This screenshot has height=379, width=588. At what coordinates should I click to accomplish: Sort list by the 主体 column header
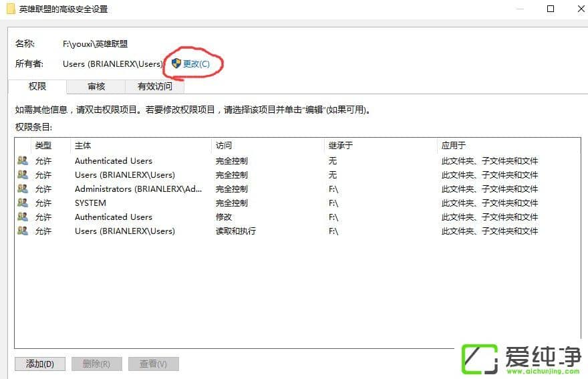tap(83, 145)
